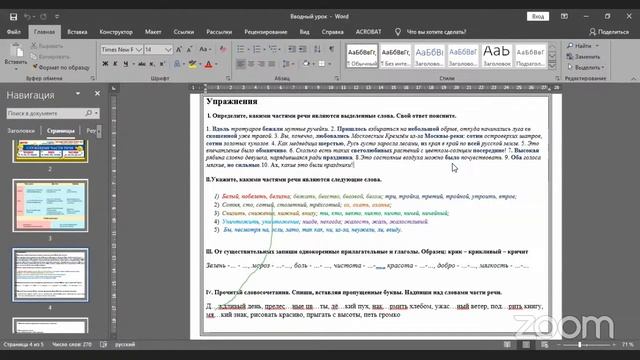640x360 pixels.
Task: Align text left
Action: pos(241,64)
